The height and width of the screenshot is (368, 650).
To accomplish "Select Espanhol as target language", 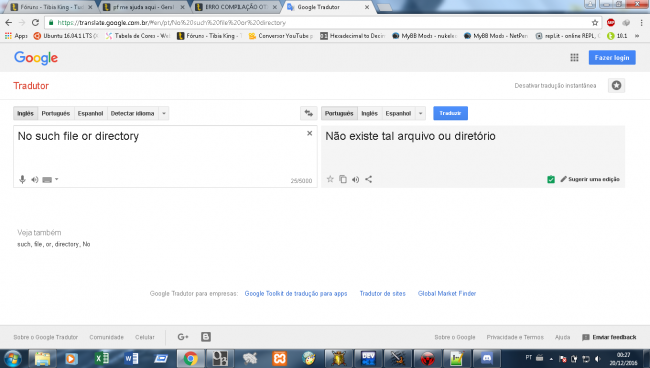I will click(x=398, y=113).
